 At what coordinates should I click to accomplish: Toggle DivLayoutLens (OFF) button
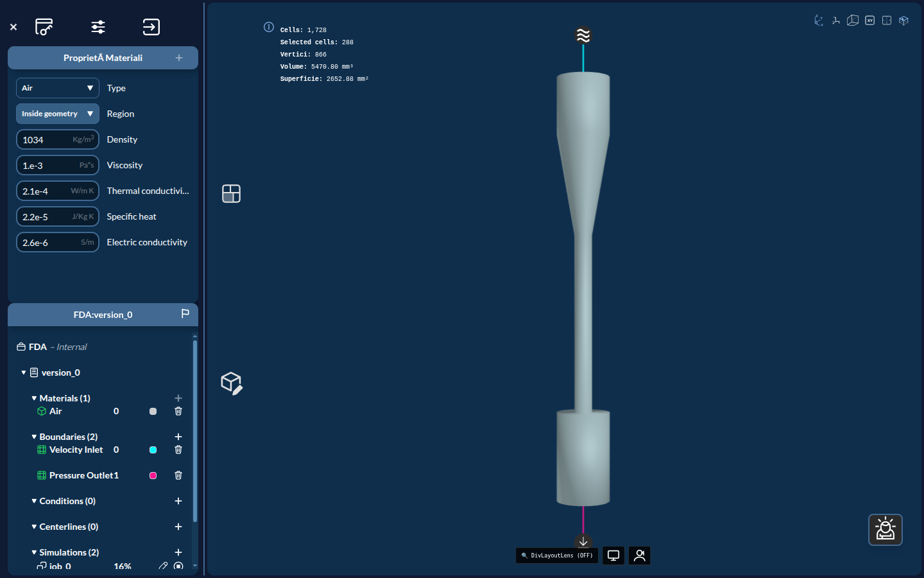[557, 556]
